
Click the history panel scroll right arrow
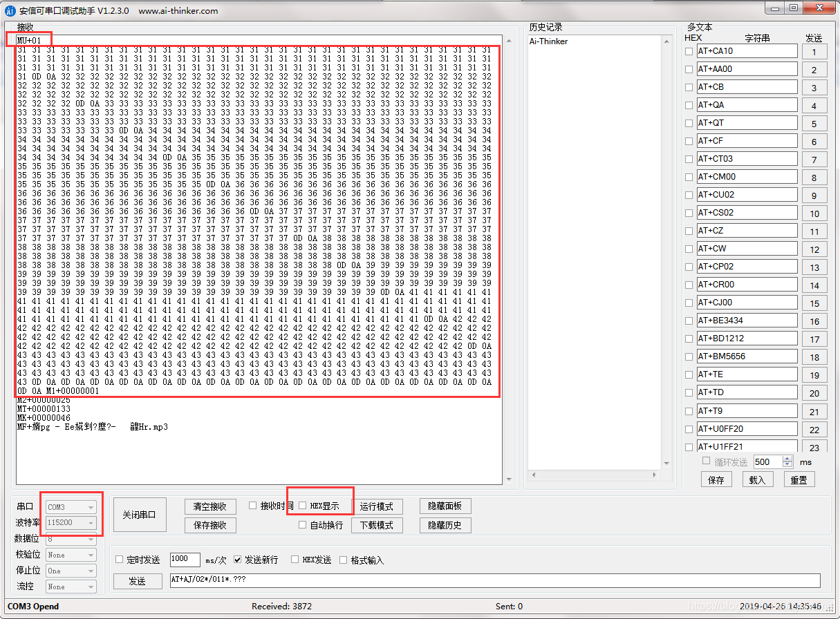point(655,476)
